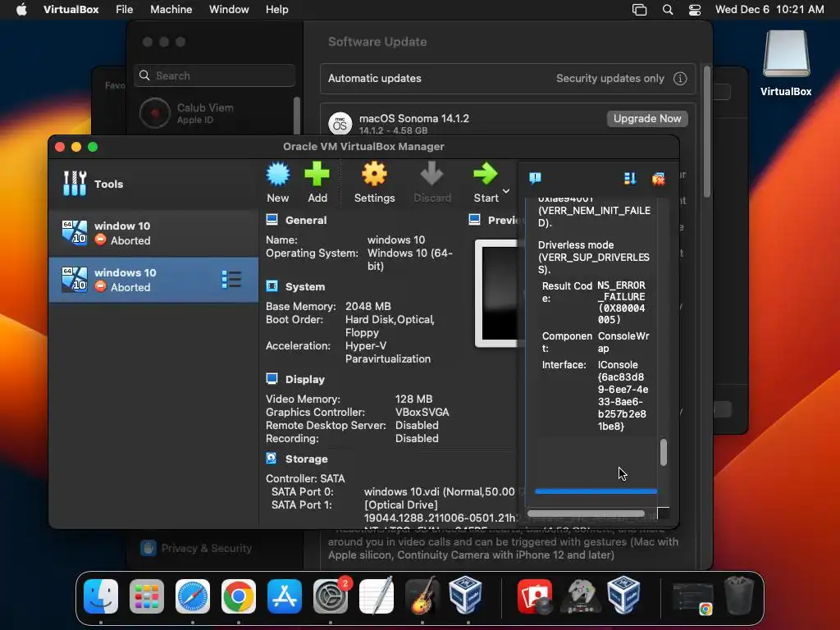The image size is (840, 630).
Task: Click the Automatic updates info icon
Action: pos(680,78)
